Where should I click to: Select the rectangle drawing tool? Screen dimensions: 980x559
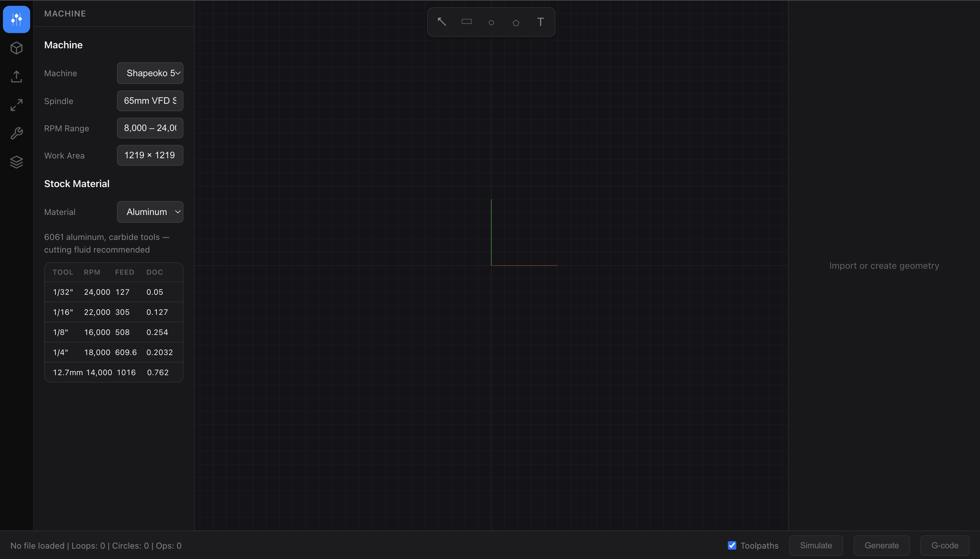point(467,22)
